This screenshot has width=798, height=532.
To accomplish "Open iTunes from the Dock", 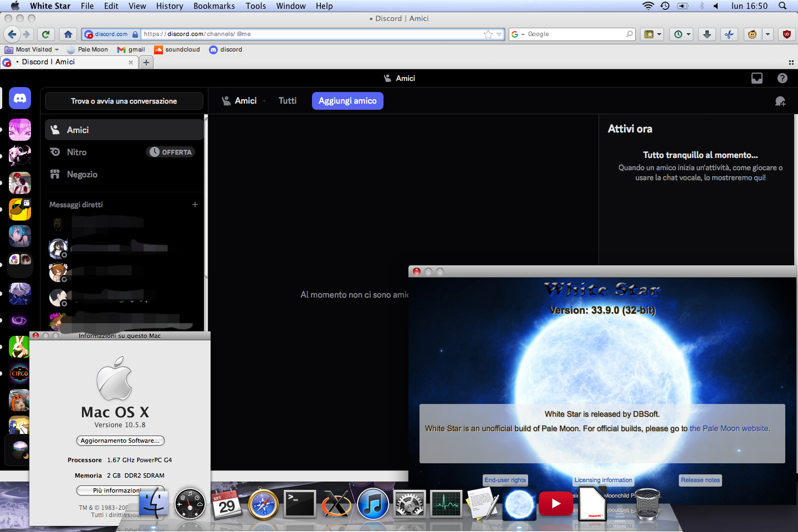I will [373, 504].
